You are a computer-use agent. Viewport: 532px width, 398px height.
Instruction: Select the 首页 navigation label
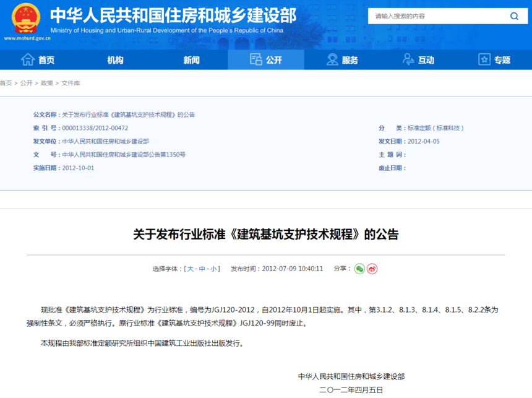[x=46, y=60]
